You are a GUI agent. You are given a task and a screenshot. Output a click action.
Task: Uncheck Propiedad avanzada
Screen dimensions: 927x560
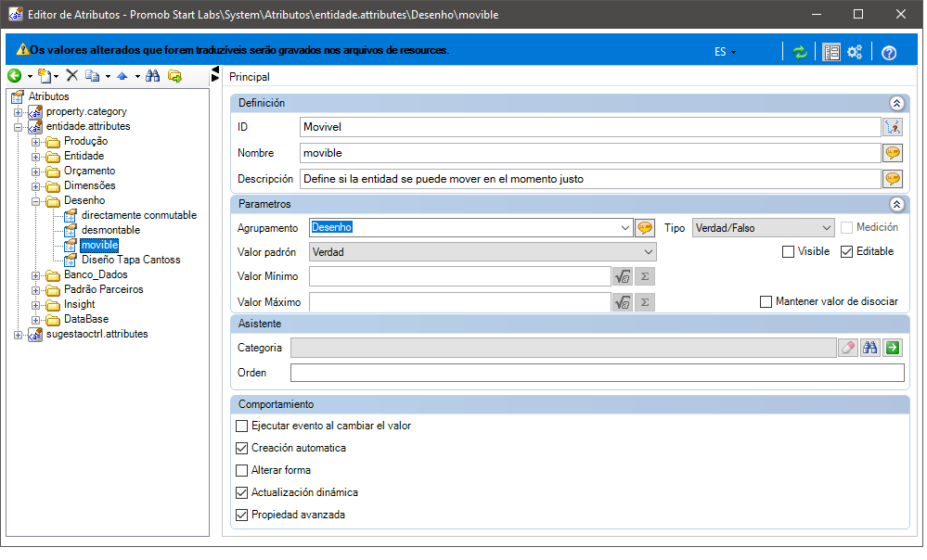click(241, 515)
